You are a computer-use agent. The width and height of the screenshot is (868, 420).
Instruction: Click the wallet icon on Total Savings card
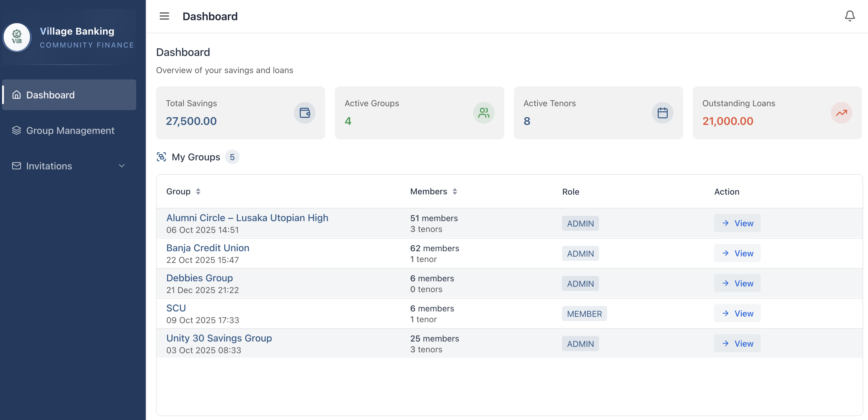pos(304,113)
